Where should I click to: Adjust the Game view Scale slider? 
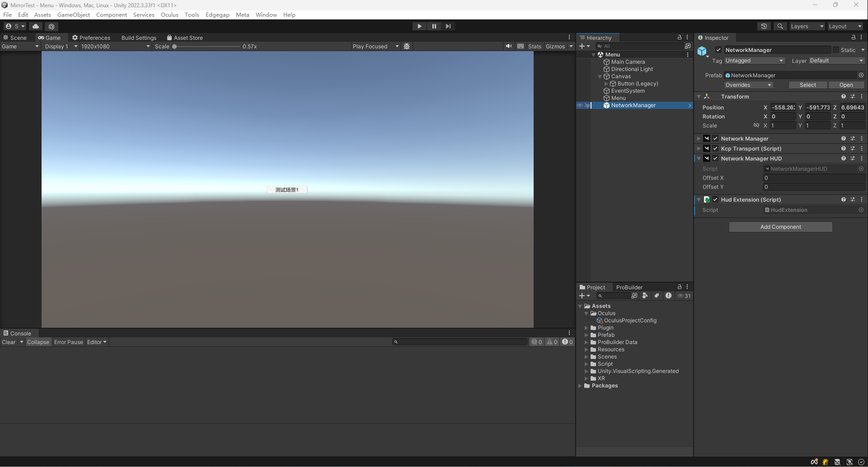[x=206, y=46]
